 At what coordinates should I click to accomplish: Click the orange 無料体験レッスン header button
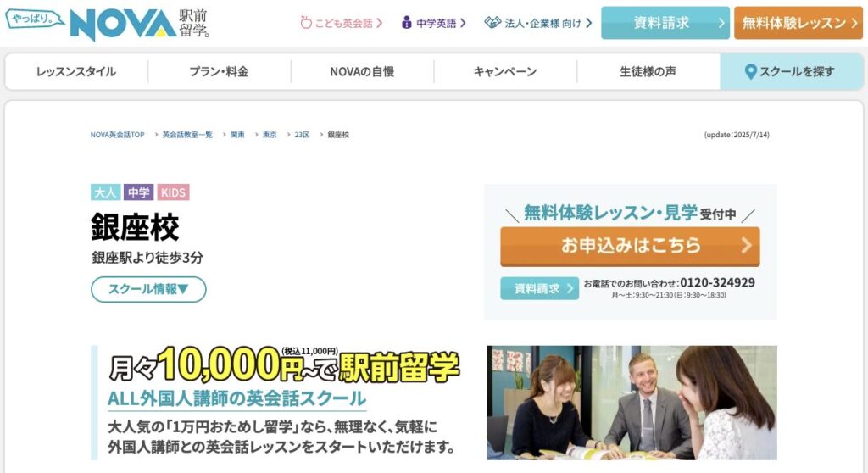(x=798, y=23)
